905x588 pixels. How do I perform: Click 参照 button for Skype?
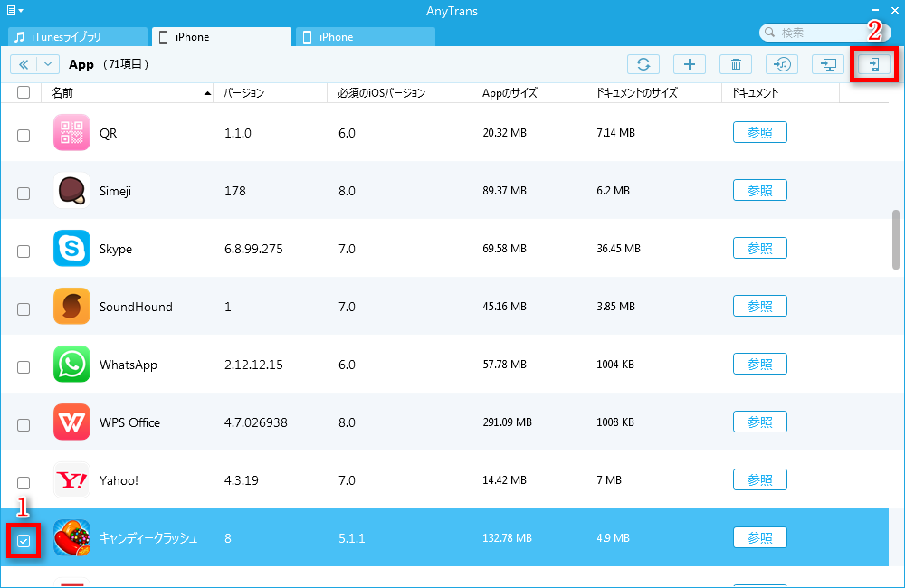[x=760, y=248]
